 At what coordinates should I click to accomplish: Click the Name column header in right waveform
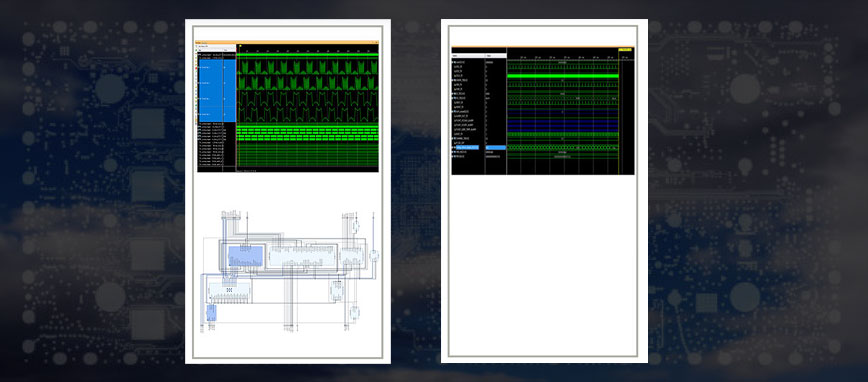tap(468, 56)
